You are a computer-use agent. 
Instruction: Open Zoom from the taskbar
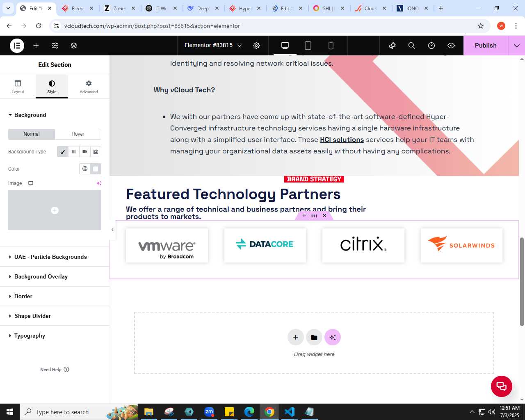(209, 412)
